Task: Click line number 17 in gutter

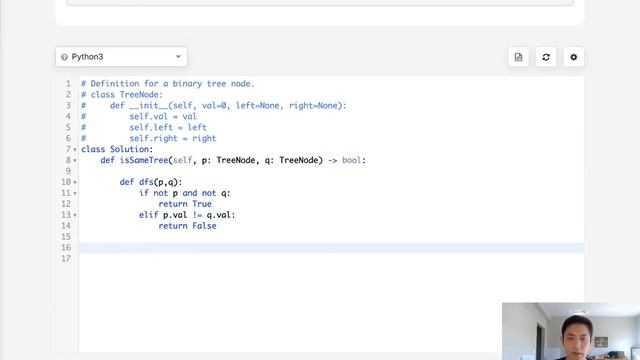Action: [66, 258]
